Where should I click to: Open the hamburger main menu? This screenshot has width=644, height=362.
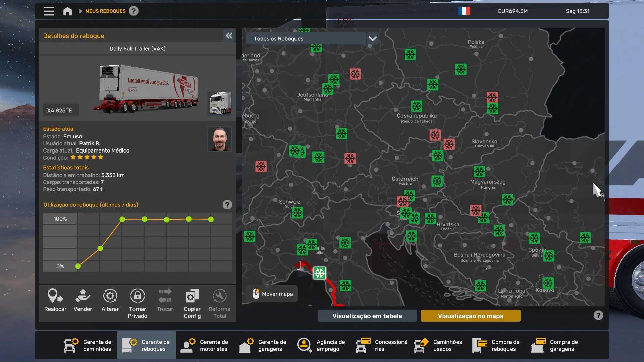pos(49,11)
